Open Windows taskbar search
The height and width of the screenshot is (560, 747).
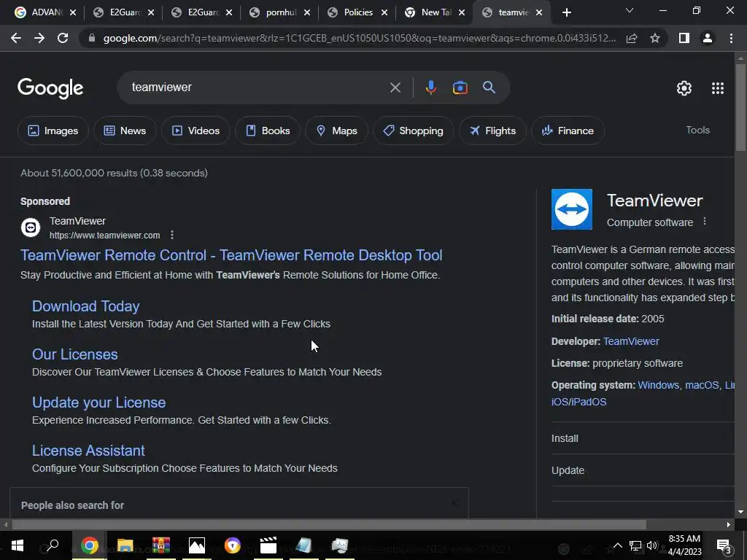53,545
